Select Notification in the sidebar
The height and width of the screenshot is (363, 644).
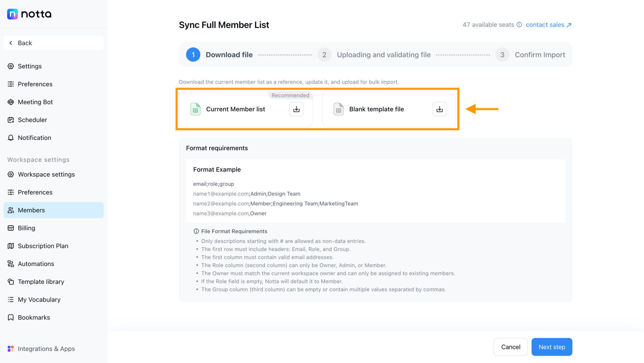(x=54, y=138)
